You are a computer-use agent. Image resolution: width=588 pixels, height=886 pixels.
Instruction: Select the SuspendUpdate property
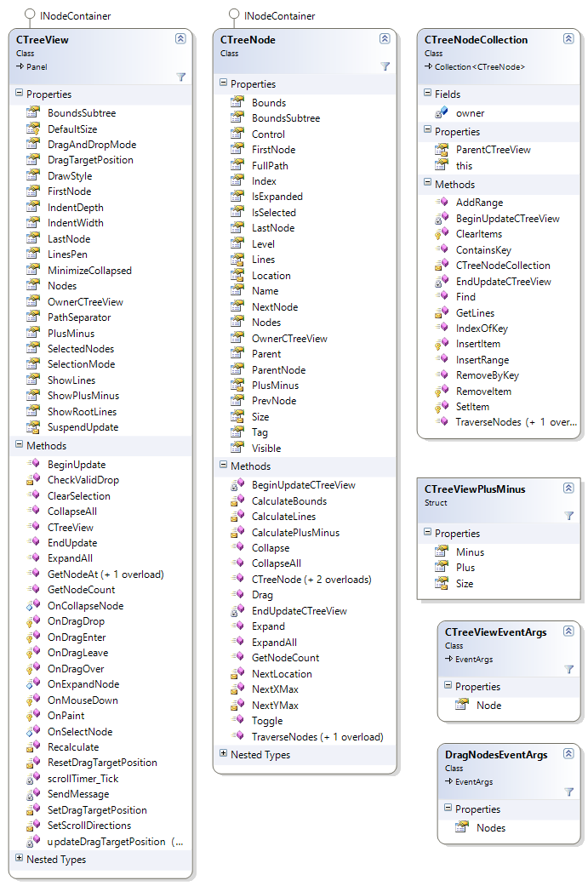83,427
